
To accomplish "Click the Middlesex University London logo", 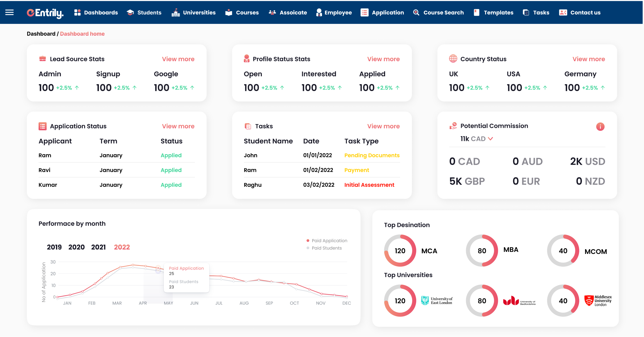I will coord(598,300).
